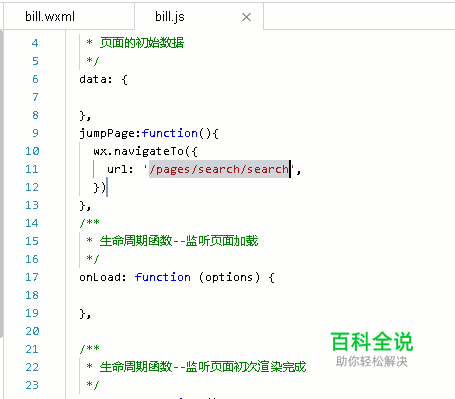Viewport: 455px width, 399px height.
Task: Click line number 13 in gutter
Action: click(32, 205)
